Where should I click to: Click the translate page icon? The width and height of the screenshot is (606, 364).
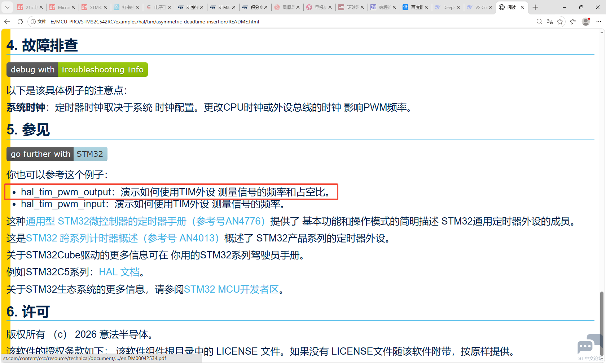coord(550,22)
